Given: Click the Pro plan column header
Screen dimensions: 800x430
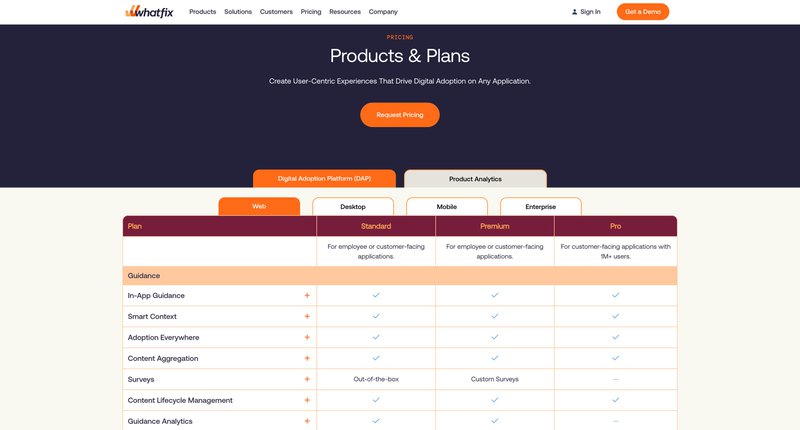Looking at the screenshot, I should click(x=616, y=226).
